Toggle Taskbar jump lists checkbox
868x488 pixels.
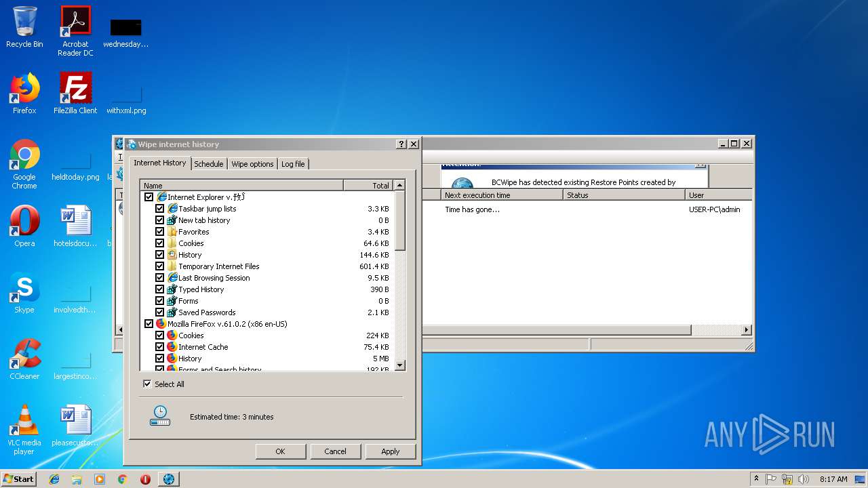tap(160, 209)
